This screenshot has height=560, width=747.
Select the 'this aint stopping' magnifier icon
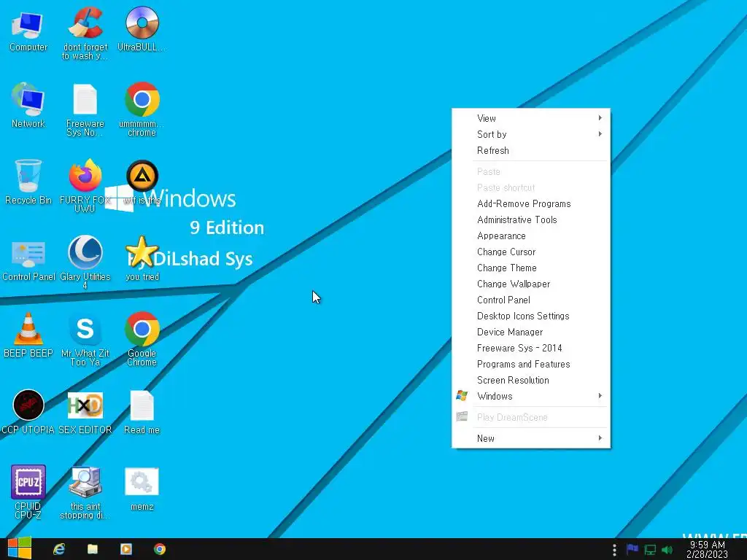(x=85, y=493)
